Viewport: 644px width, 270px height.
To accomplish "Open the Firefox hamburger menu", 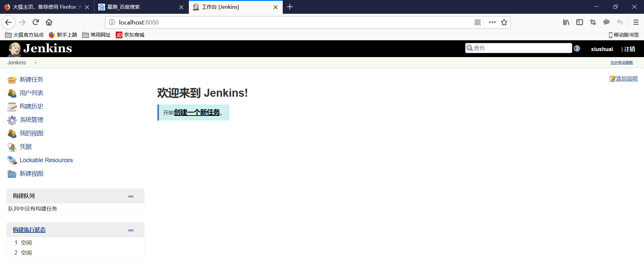I will click(636, 22).
